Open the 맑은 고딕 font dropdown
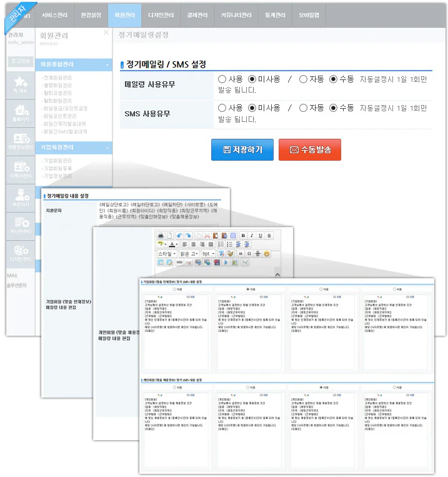This screenshot has height=477, width=448. click(189, 254)
